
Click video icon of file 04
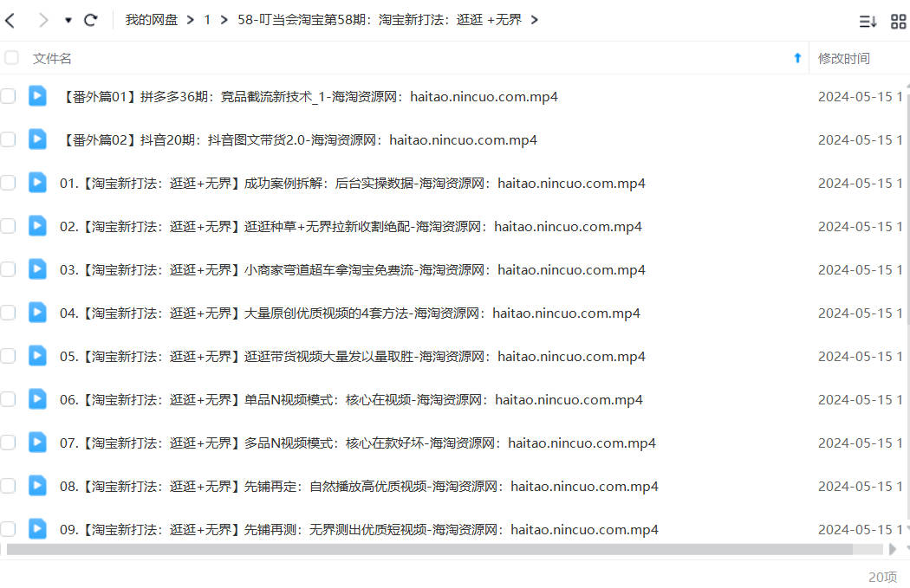click(38, 313)
